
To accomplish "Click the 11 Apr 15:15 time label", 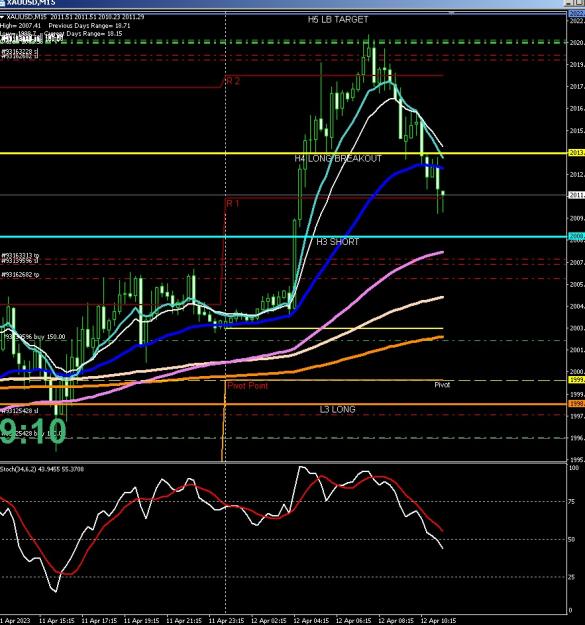I will pos(57,621).
